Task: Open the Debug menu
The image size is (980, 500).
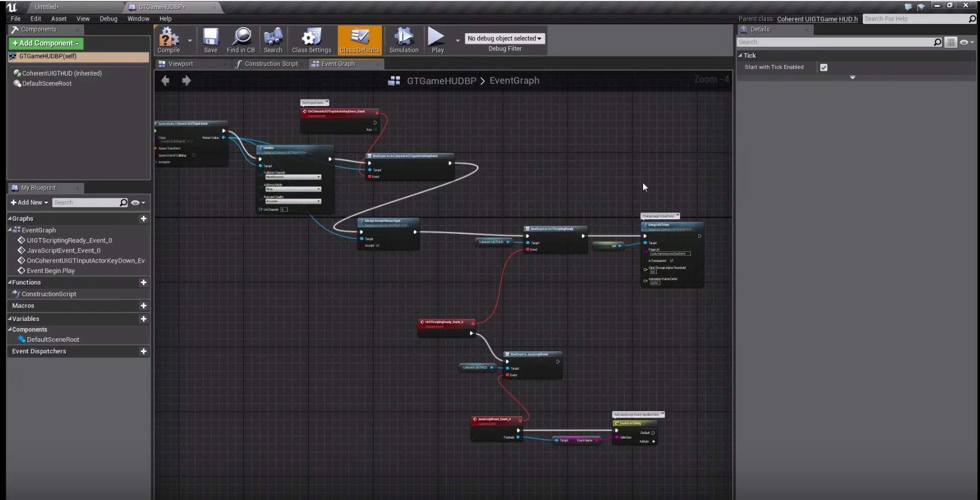Action: click(108, 19)
